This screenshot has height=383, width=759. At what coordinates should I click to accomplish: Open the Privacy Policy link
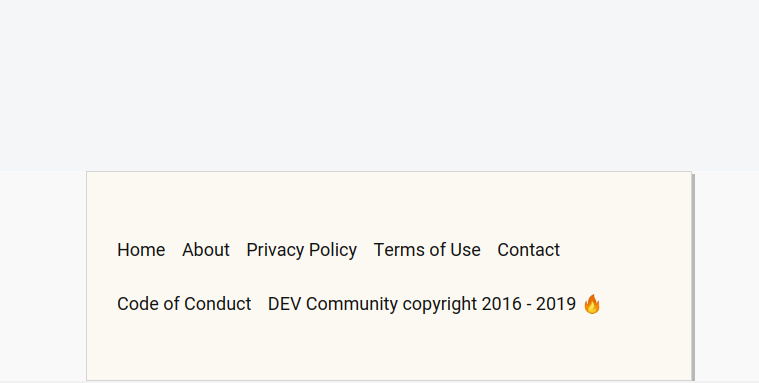click(302, 250)
